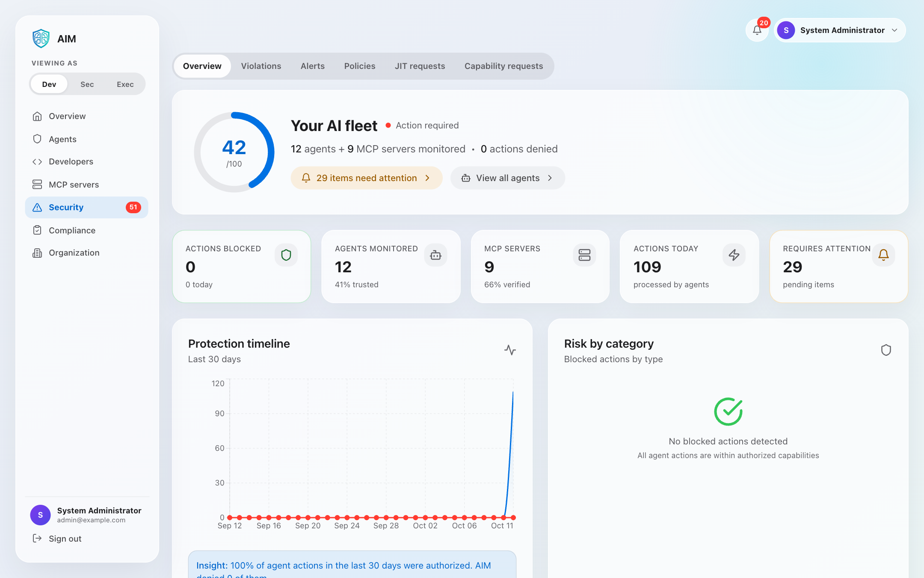Select the Overview tab in tab bar
Screen dimensions: 924x578
point(202,66)
